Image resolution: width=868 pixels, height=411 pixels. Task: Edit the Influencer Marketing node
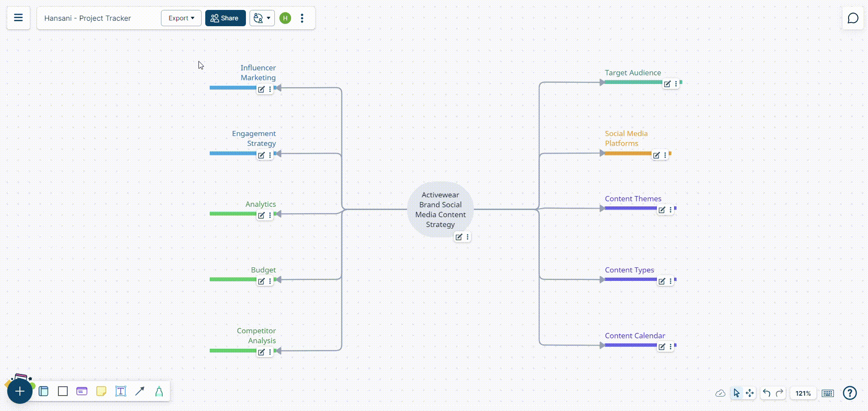261,89
